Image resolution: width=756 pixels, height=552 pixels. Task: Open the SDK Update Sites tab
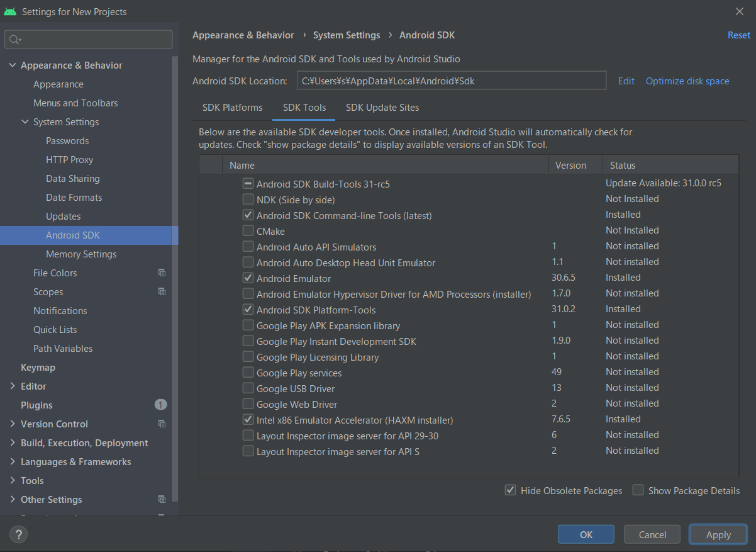382,108
